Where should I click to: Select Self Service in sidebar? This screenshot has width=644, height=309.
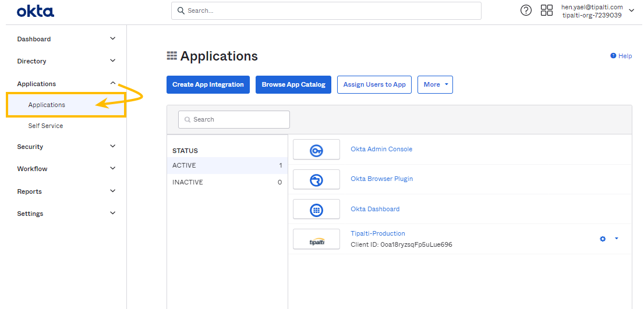(x=45, y=126)
